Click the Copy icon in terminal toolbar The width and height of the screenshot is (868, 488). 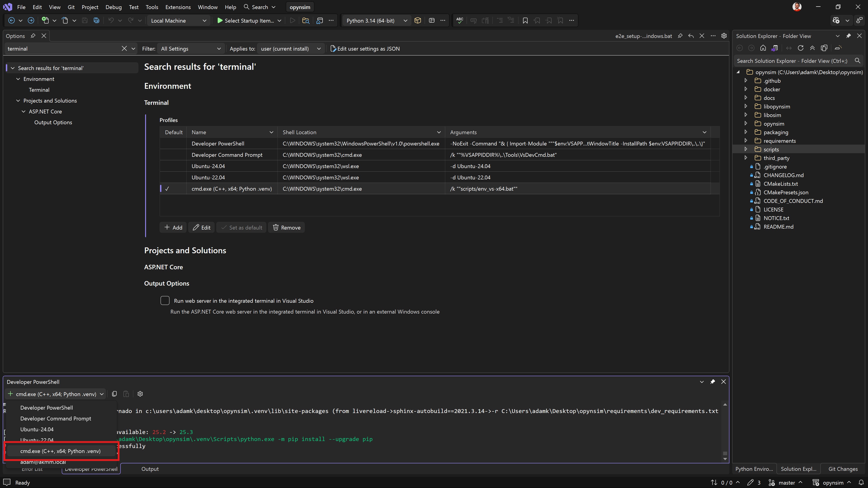(x=115, y=394)
